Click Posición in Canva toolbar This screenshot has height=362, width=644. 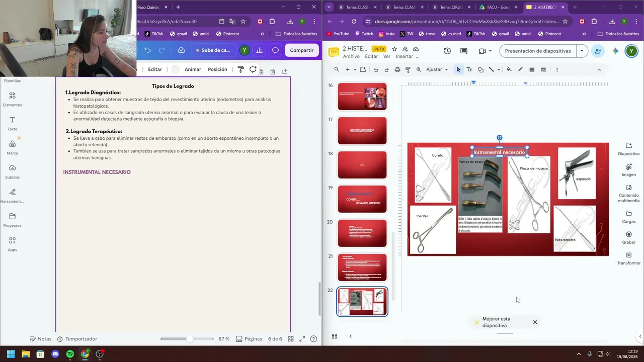click(217, 69)
